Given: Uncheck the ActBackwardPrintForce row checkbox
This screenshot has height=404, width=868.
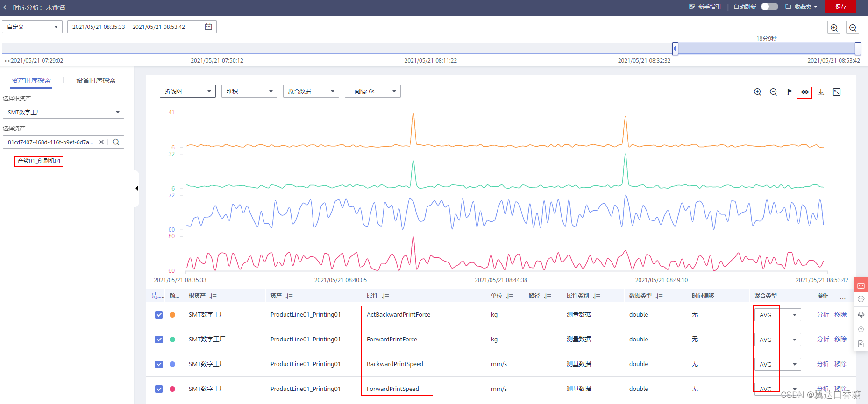Looking at the screenshot, I should [159, 315].
